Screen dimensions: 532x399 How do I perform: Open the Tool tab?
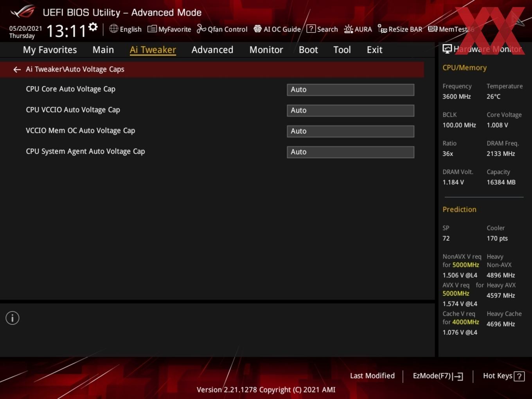342,50
